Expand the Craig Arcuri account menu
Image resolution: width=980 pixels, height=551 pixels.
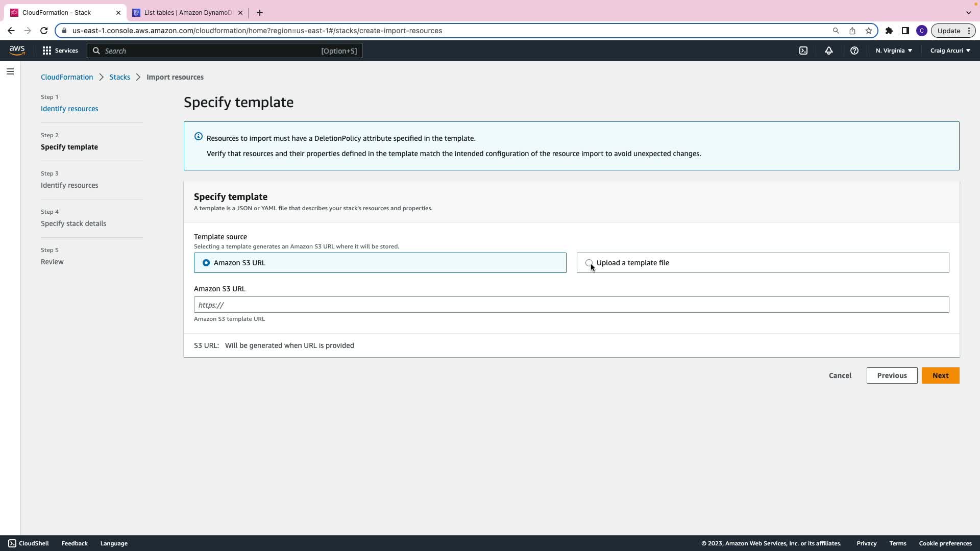[x=950, y=51]
